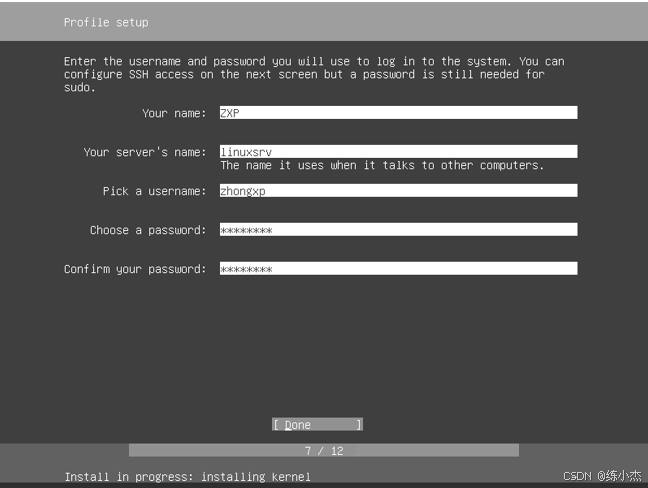Click the Install in progress status text
Image resolution: width=648 pixels, height=488 pixels.
[188, 477]
